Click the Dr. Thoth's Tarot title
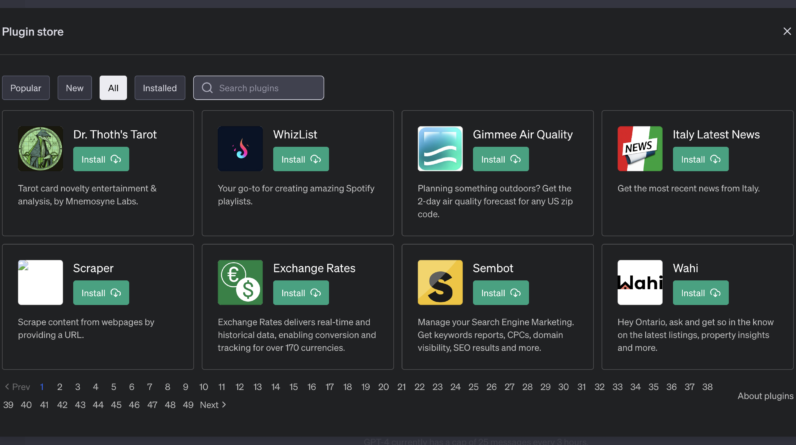Image resolution: width=796 pixels, height=445 pixels. point(115,134)
